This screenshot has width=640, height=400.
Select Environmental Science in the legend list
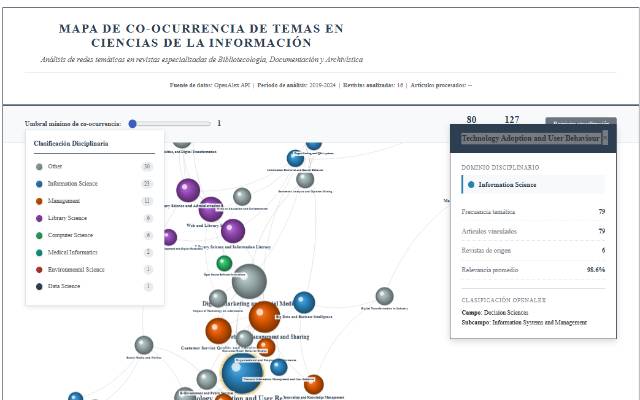[92, 269]
